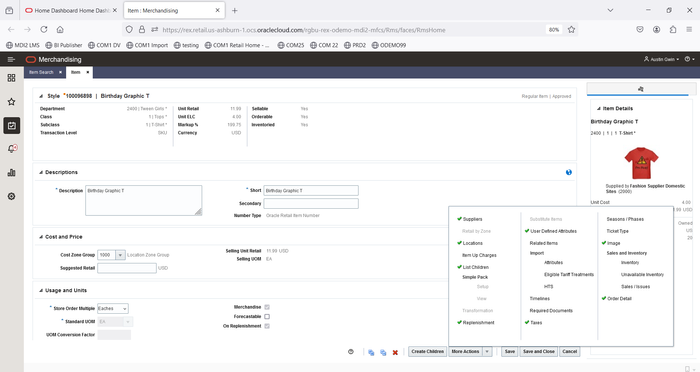The image size is (700, 372).
Task: Select Eligible Tariff Treatments menu entry
Action: (569, 275)
